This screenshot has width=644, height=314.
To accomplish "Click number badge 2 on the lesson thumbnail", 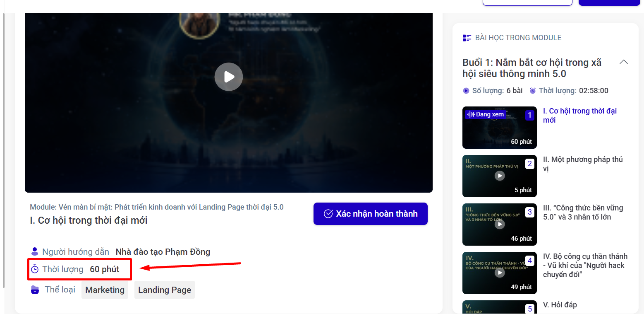I will [530, 164].
